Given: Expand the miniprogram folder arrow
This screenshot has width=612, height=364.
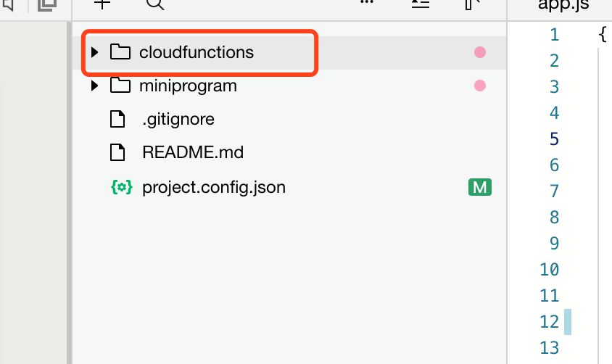Looking at the screenshot, I should 94,86.
